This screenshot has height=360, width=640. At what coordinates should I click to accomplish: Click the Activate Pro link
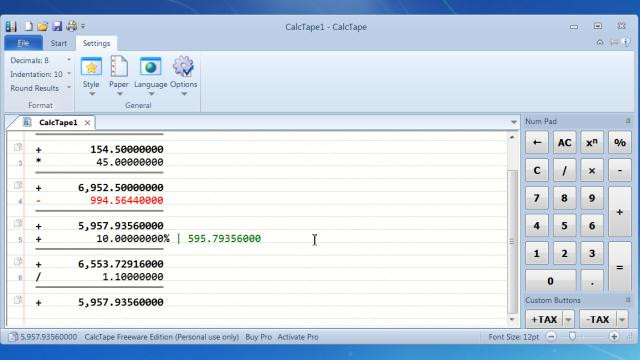pyautogui.click(x=298, y=337)
